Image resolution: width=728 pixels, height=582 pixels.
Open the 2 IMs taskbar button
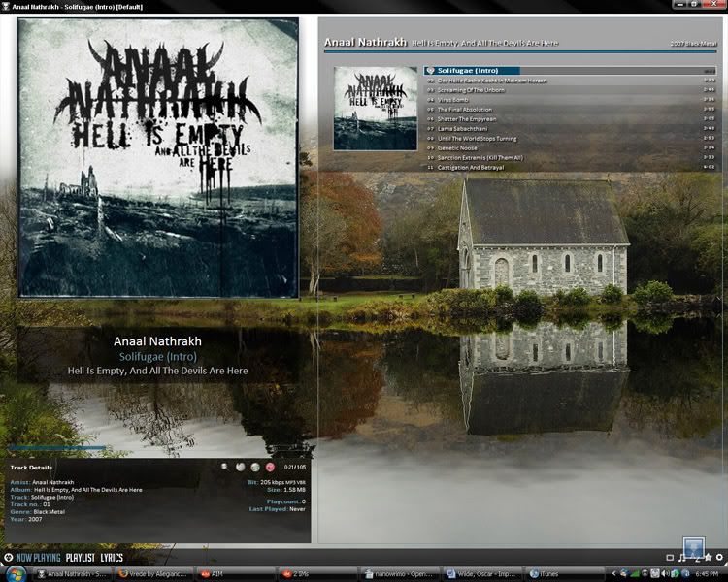coord(316,574)
